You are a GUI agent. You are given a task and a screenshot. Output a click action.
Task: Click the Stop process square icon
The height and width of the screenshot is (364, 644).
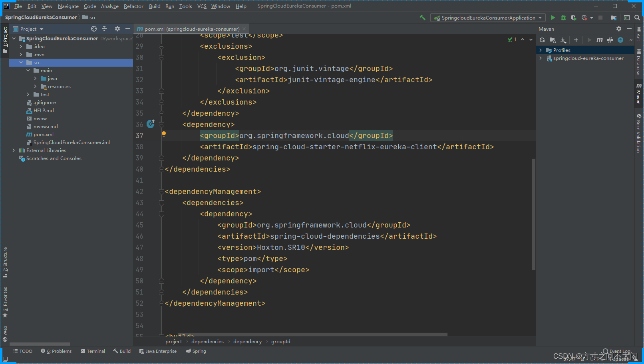coord(600,18)
